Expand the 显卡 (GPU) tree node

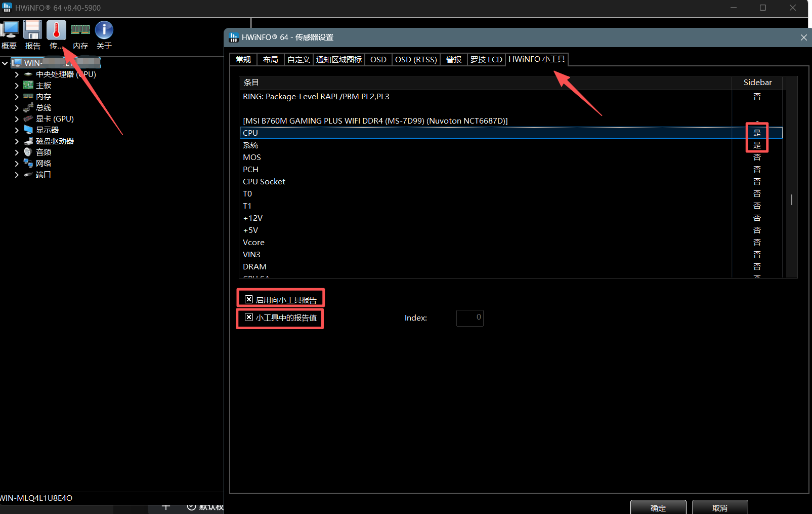tap(17, 119)
